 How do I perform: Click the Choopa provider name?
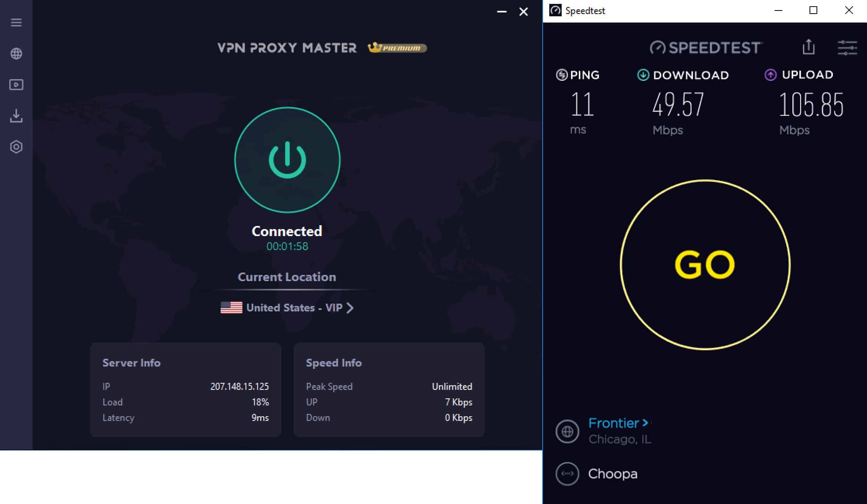[x=613, y=474]
